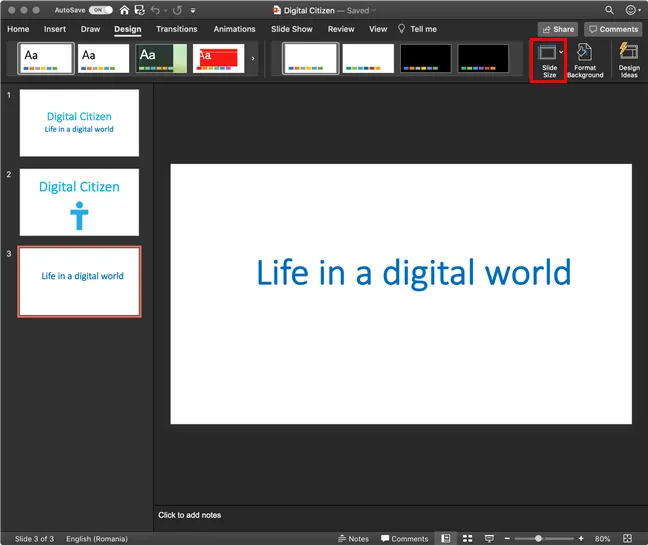Expand the Slide Size dropdown arrow
This screenshot has width=648, height=545.
[561, 52]
